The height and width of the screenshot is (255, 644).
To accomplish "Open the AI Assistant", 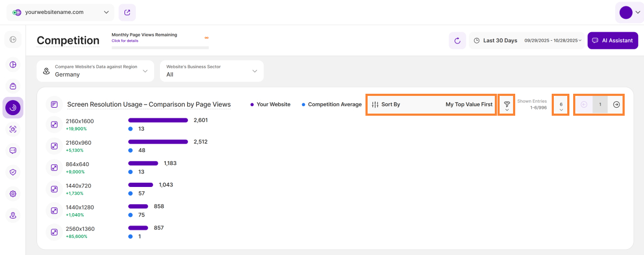I will 612,41.
